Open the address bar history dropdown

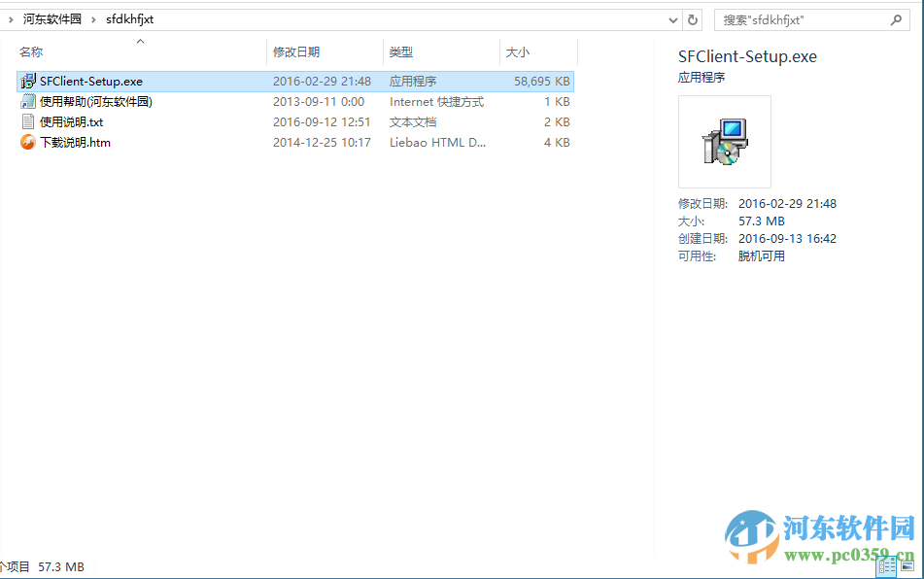pos(673,20)
